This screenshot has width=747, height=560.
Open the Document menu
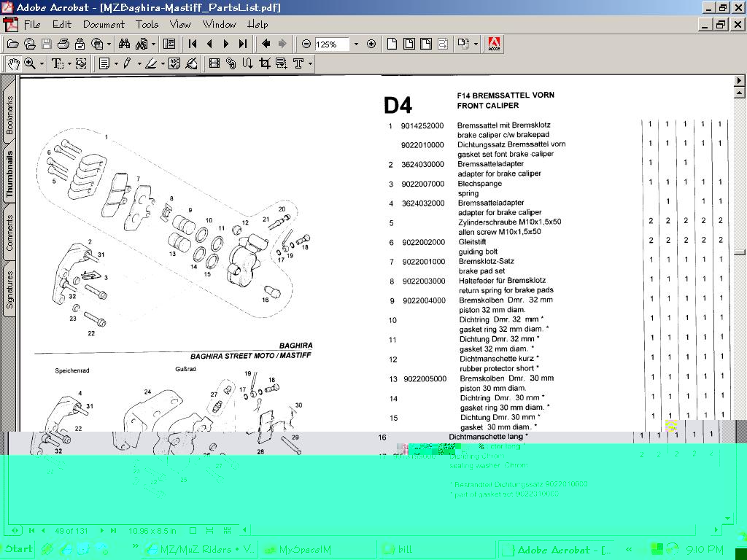point(104,24)
